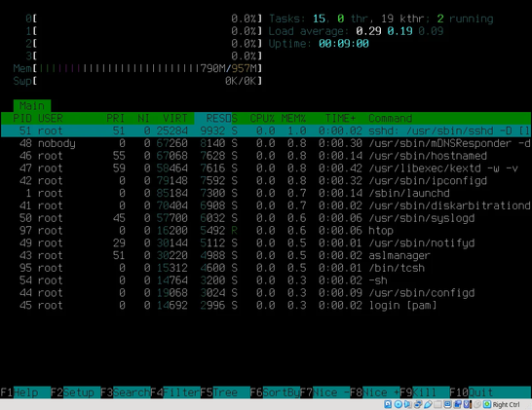This screenshot has height=410, width=532.
Task: Open F2 Setup menu
Action: pos(75,392)
